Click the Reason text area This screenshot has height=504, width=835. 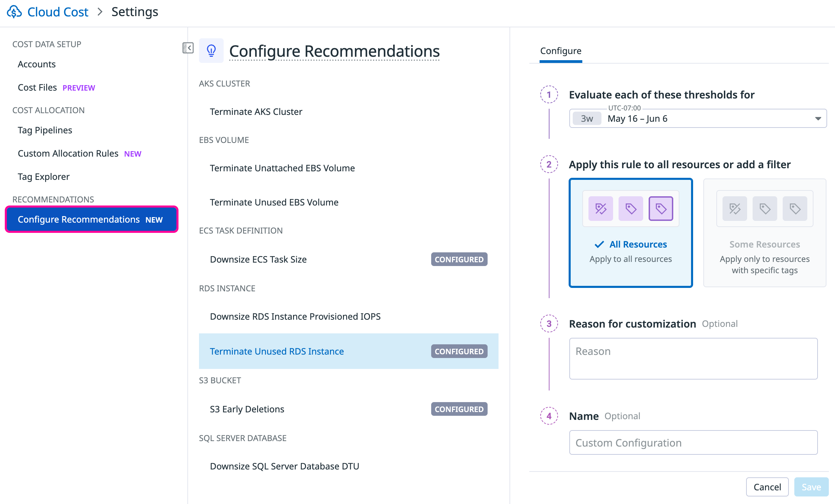pyautogui.click(x=693, y=359)
